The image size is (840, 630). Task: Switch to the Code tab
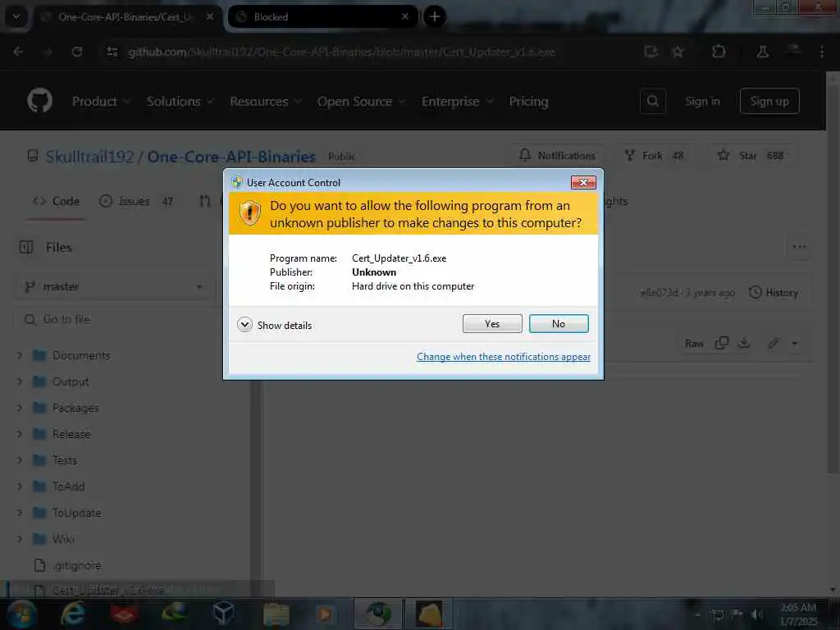pos(56,202)
